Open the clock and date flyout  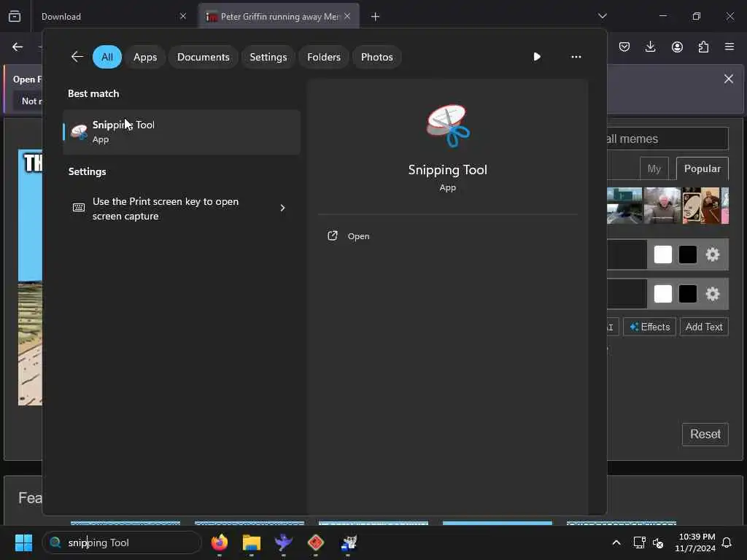pos(695,542)
